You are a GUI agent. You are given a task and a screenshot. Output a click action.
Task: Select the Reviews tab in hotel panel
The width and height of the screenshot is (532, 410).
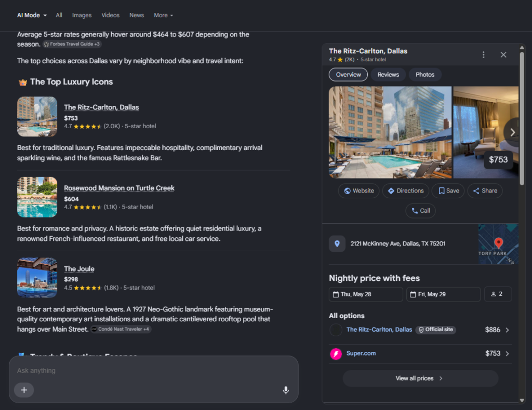click(388, 75)
